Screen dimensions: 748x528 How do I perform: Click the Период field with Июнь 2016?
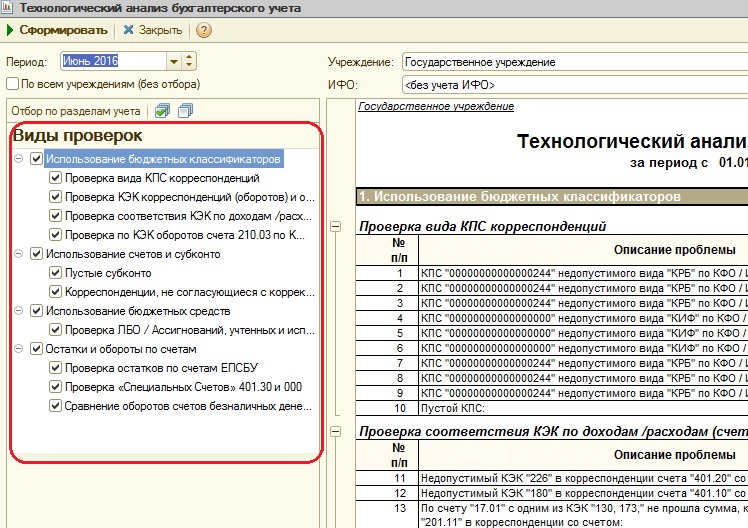(114, 61)
